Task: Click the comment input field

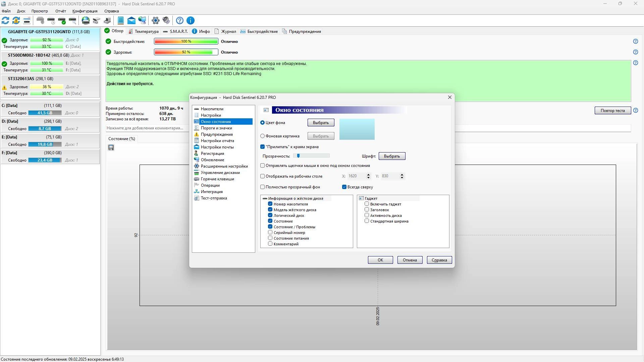Action: [368, 128]
